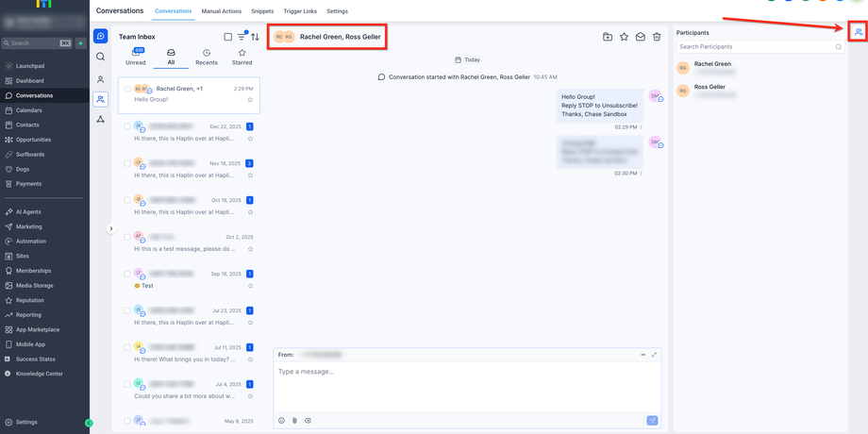868x434 pixels.
Task: Open the 'Hi there! What brings you in today?' conversation
Action: click(x=189, y=353)
